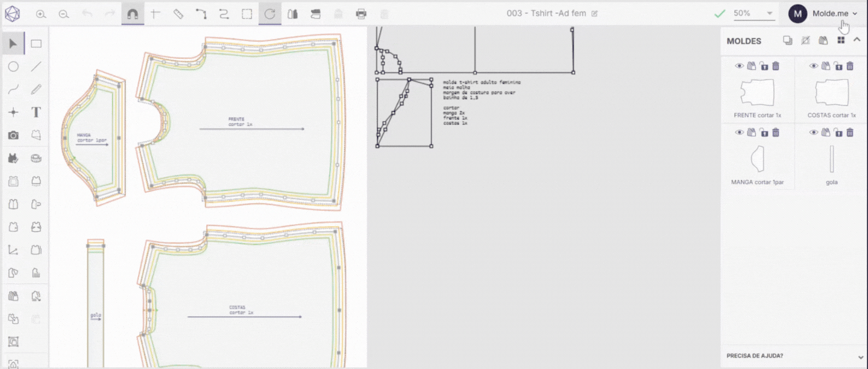Choose the circle drawing tool

tap(13, 67)
